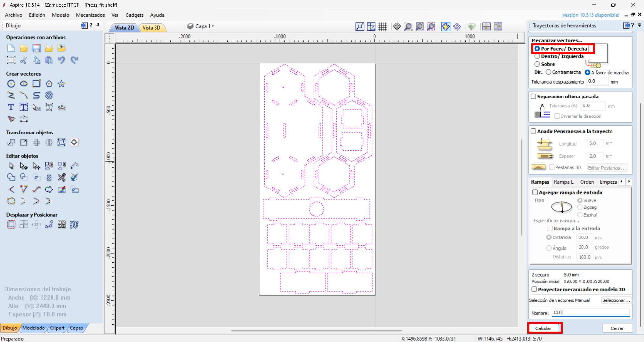Open the Clipart tab
Viewport: 644px width, 342px height.
(57, 328)
